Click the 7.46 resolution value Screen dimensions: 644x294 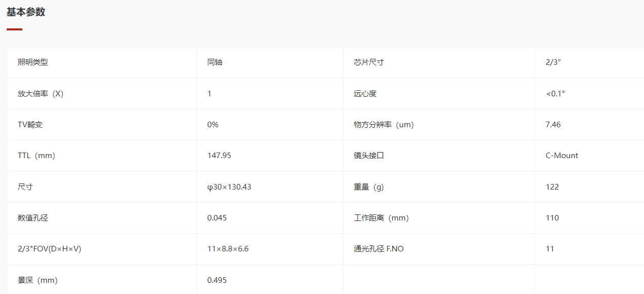click(553, 125)
